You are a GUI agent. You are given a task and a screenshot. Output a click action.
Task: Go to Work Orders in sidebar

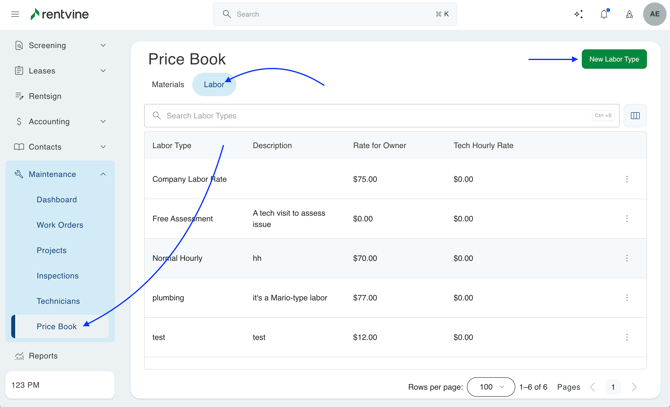60,225
